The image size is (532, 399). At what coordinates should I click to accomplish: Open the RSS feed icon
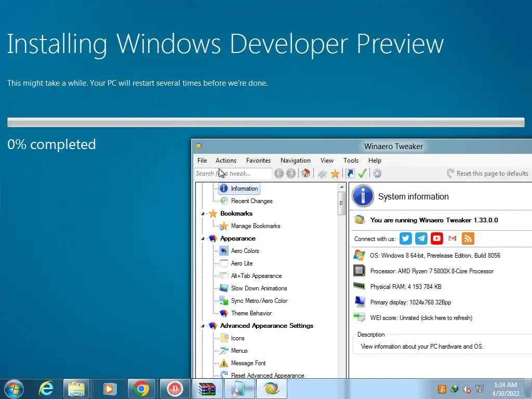tap(468, 238)
